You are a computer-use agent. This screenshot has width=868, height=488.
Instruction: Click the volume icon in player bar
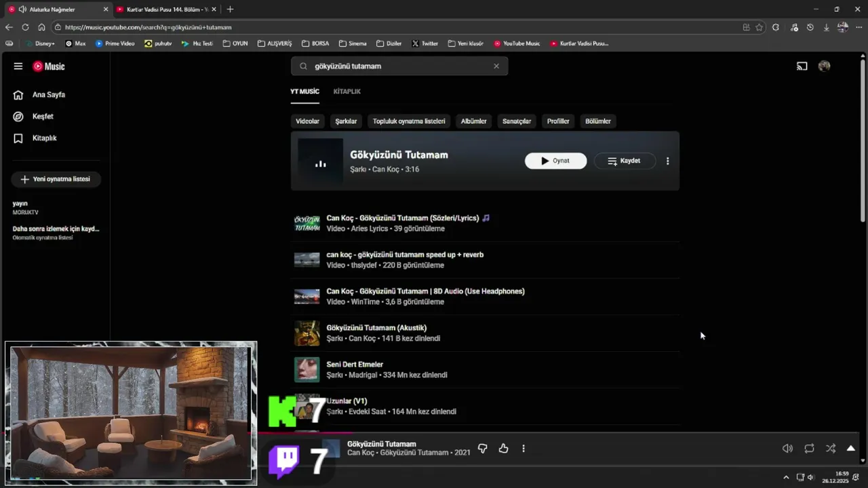point(788,449)
